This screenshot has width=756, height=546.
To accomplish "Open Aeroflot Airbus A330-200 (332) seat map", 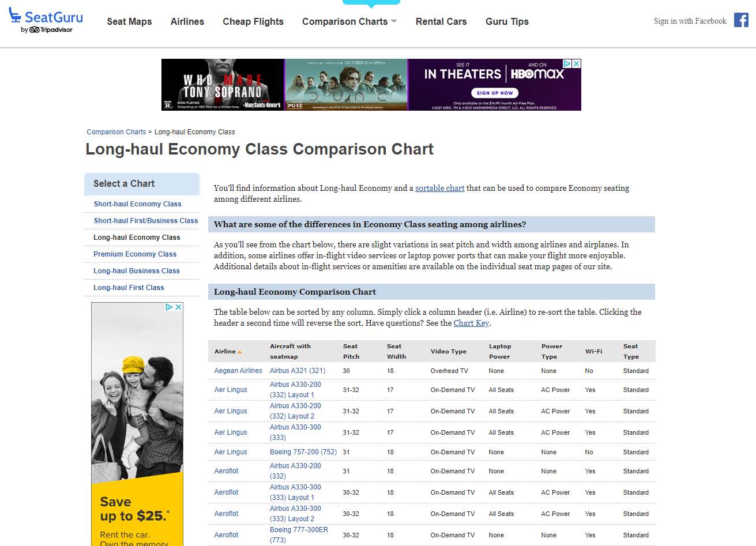I will point(295,471).
